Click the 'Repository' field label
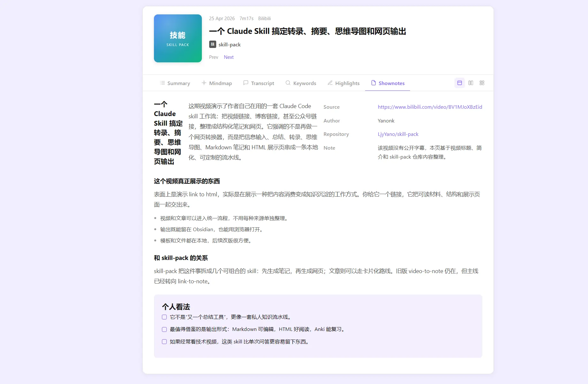This screenshot has width=588, height=384. pos(336,134)
